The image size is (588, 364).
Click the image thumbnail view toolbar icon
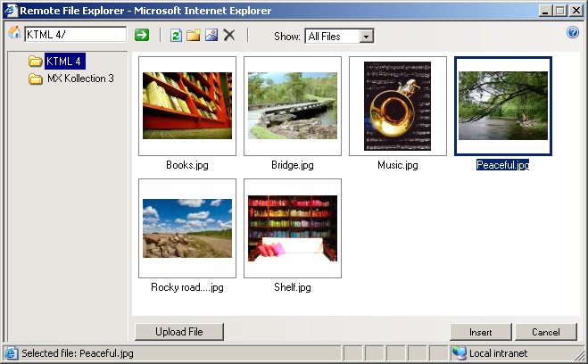[x=211, y=35]
